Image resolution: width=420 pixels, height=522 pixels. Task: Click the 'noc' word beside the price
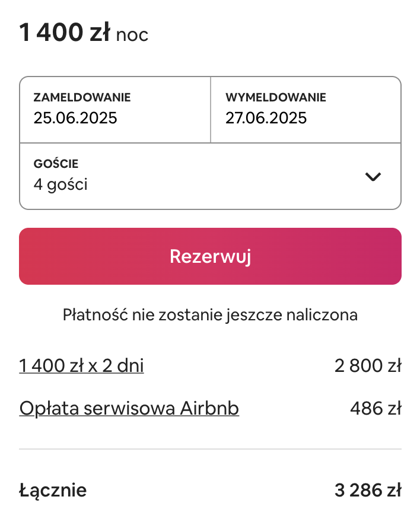pos(132,35)
